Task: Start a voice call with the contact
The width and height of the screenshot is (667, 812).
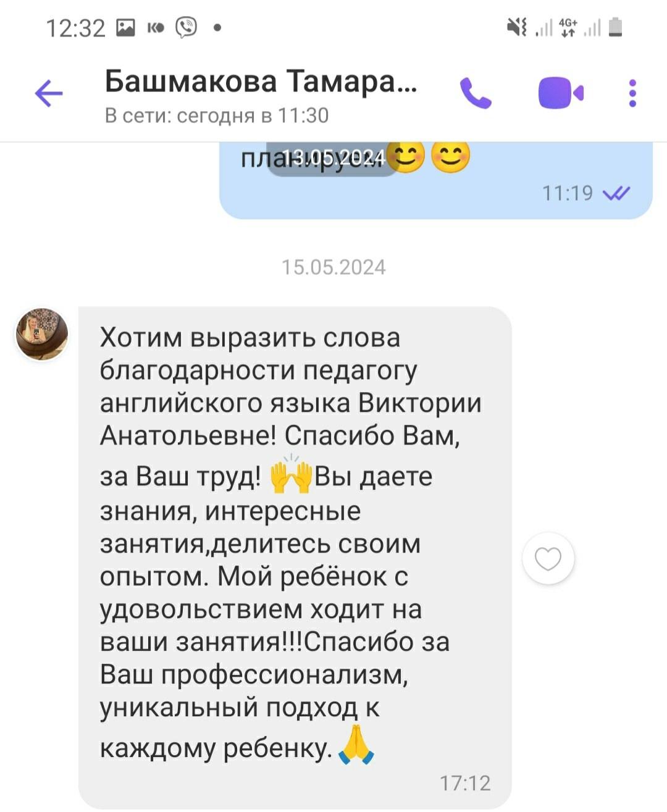Action: click(x=476, y=93)
